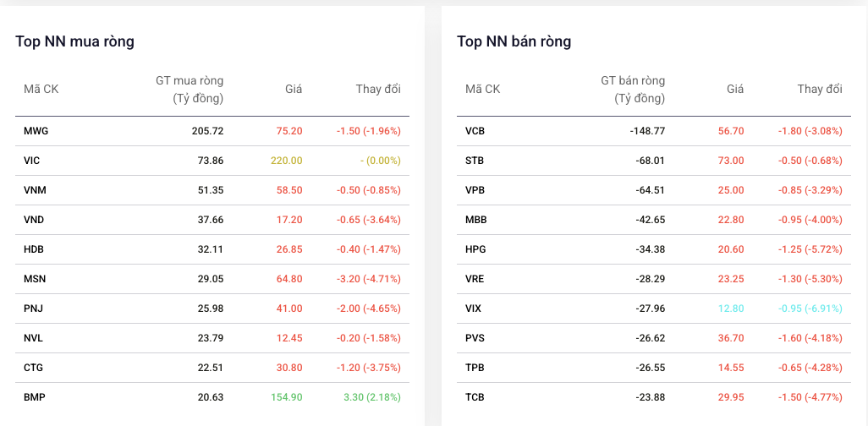The width and height of the screenshot is (868, 426).
Task: Click Giá header in net-buy table
Action: (x=294, y=89)
